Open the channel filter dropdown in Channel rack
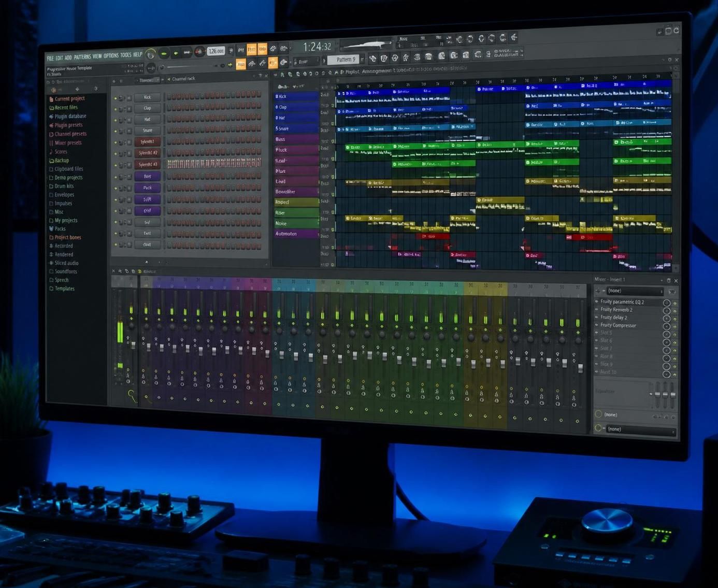The image size is (718, 588). coord(149,80)
